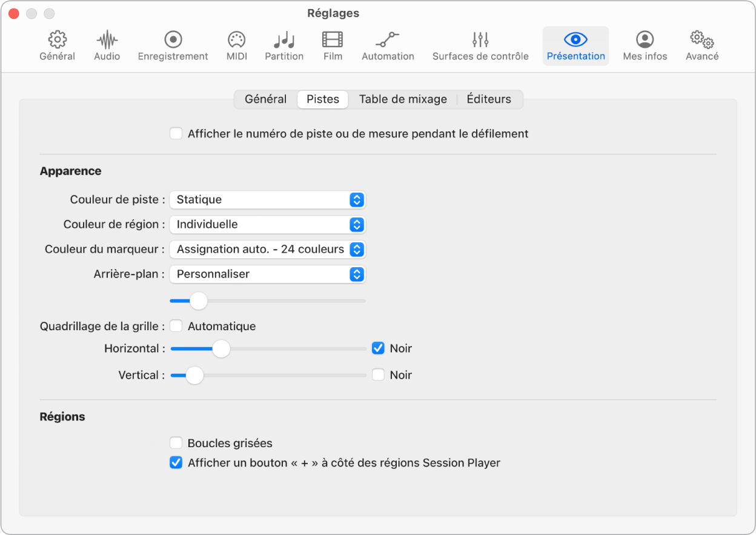Go to the Général settings pane
Viewport: 756px width, 535px height.
[58, 46]
